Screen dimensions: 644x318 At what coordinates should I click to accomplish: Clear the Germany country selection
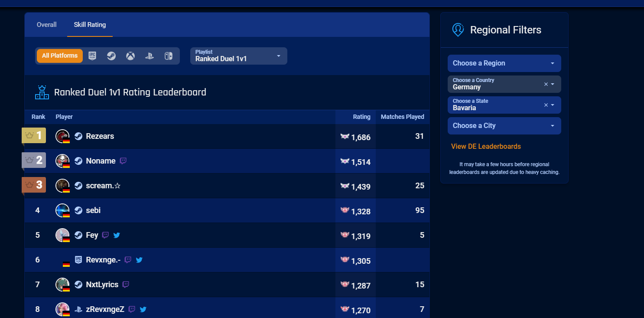point(546,84)
